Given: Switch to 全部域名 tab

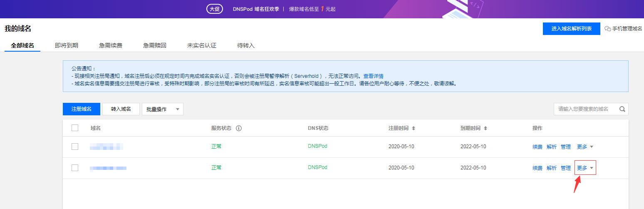Looking at the screenshot, I should point(22,45).
